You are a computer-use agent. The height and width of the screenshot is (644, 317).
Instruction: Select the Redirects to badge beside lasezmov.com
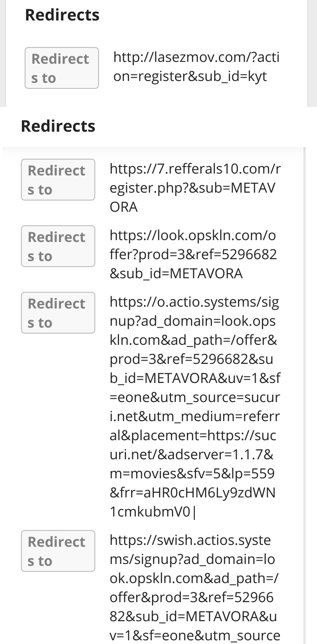(x=62, y=68)
